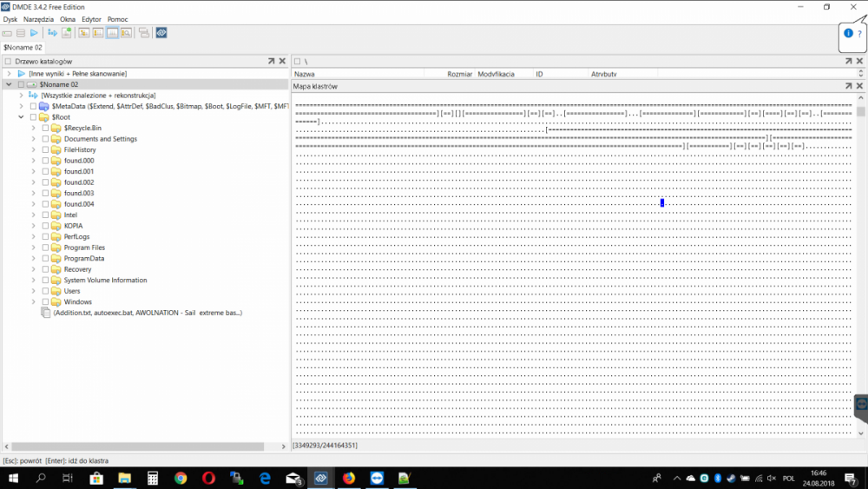Expand the Documents and Settings folder
The width and height of the screenshot is (868, 489).
(33, 139)
